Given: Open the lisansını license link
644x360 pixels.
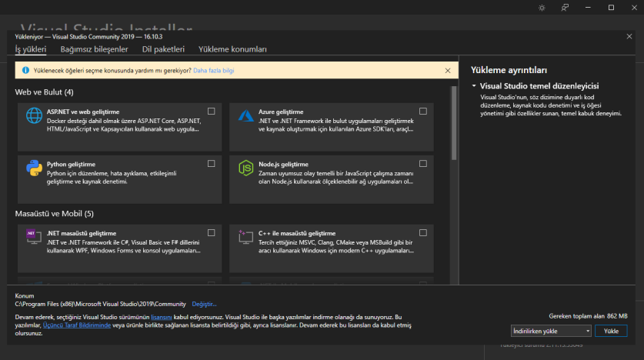Looking at the screenshot, I should (x=162, y=318).
